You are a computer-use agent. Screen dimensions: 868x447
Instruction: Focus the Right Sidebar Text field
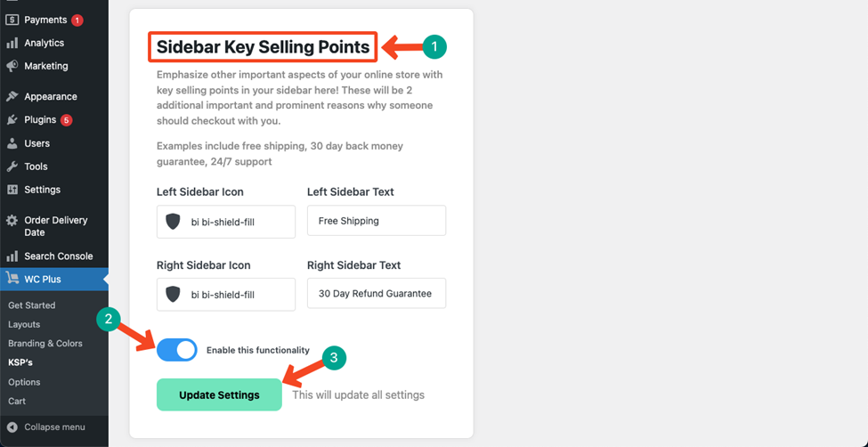377,294
